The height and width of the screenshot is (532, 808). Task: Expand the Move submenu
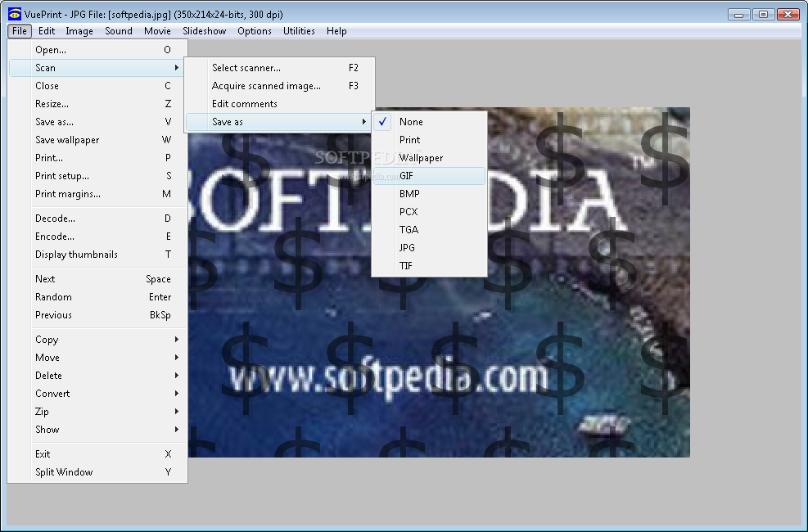[97, 358]
